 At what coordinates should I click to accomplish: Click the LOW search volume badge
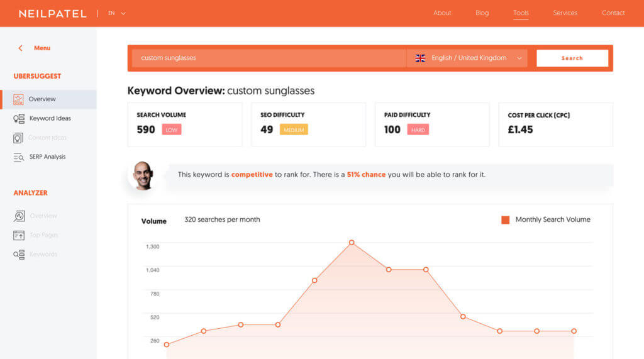(x=171, y=130)
